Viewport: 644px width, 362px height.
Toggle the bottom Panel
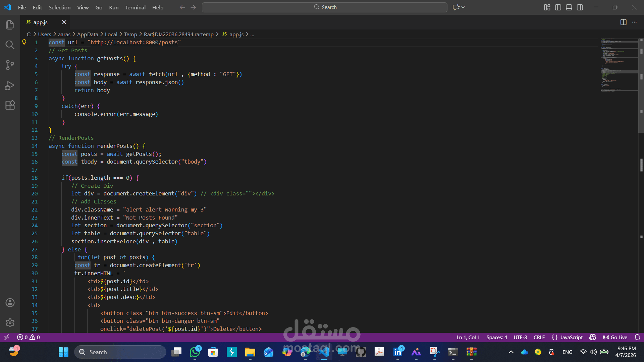[569, 7]
